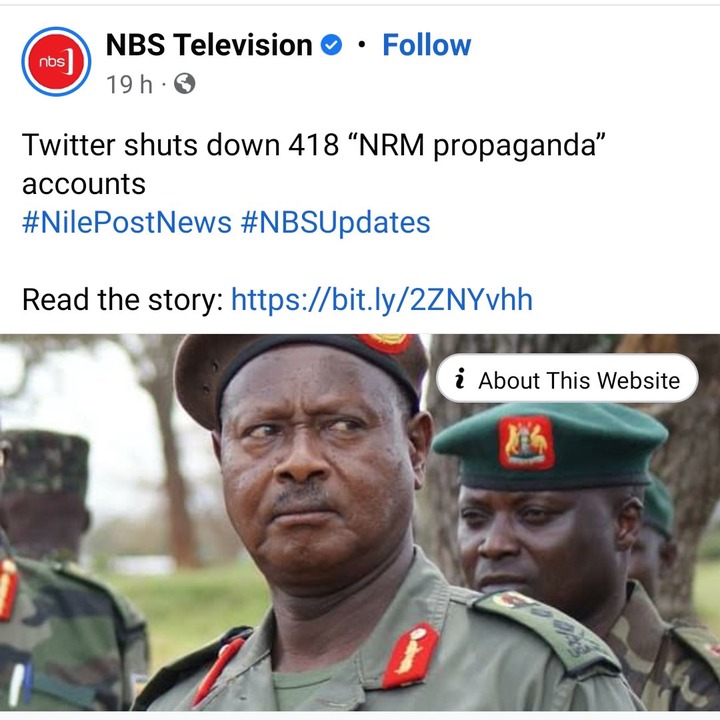This screenshot has width=720, height=720.
Task: Open the article preview photo
Action: (x=360, y=522)
